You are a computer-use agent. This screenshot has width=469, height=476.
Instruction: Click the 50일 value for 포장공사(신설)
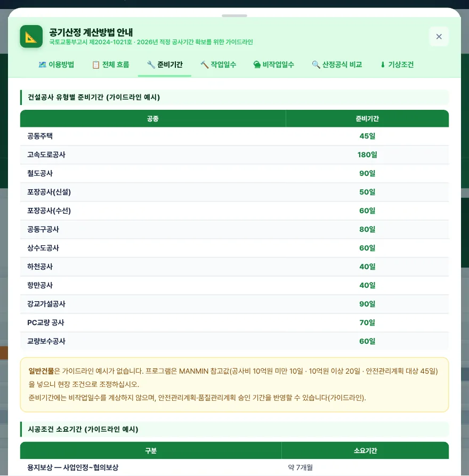pos(367,192)
